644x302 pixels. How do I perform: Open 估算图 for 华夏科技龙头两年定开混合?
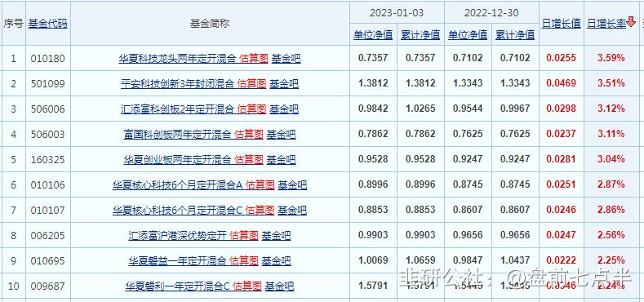coord(253,58)
